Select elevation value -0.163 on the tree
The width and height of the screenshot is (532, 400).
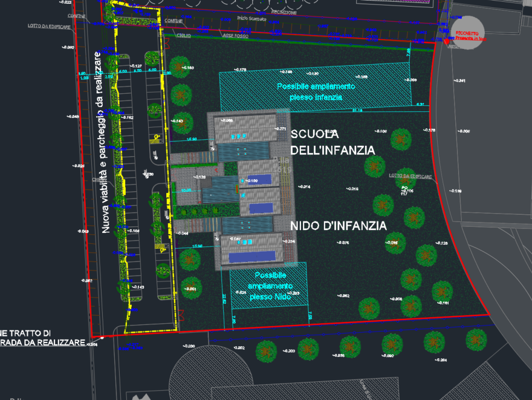pyautogui.click(x=187, y=68)
